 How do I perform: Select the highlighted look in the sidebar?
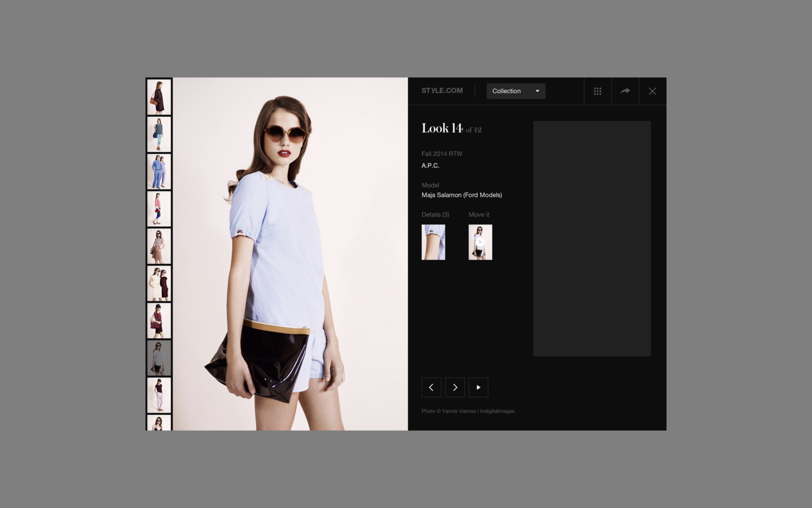(x=159, y=358)
